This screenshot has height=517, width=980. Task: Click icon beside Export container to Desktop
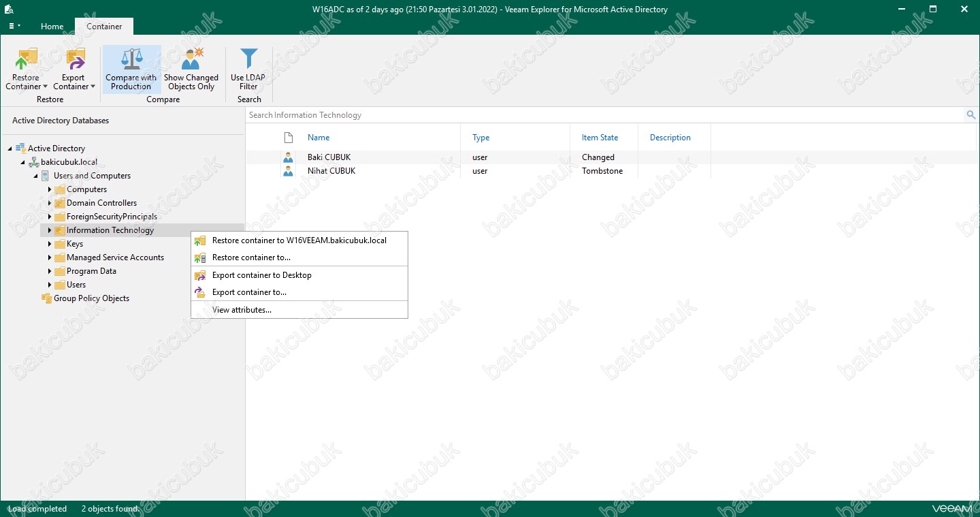coord(200,275)
